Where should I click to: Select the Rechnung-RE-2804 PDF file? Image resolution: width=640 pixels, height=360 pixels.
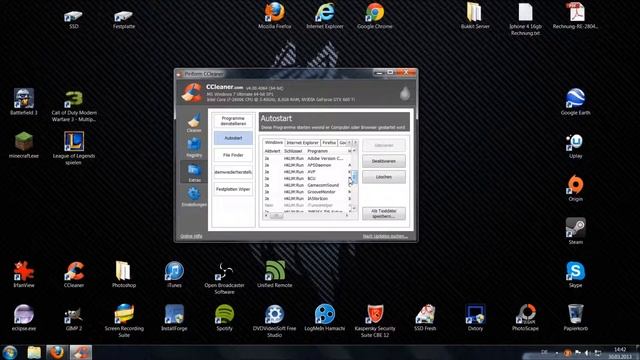pos(575,16)
